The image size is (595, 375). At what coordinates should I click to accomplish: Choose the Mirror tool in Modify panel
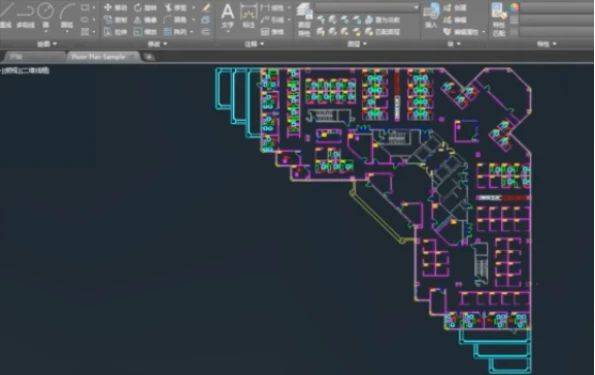coord(145,20)
